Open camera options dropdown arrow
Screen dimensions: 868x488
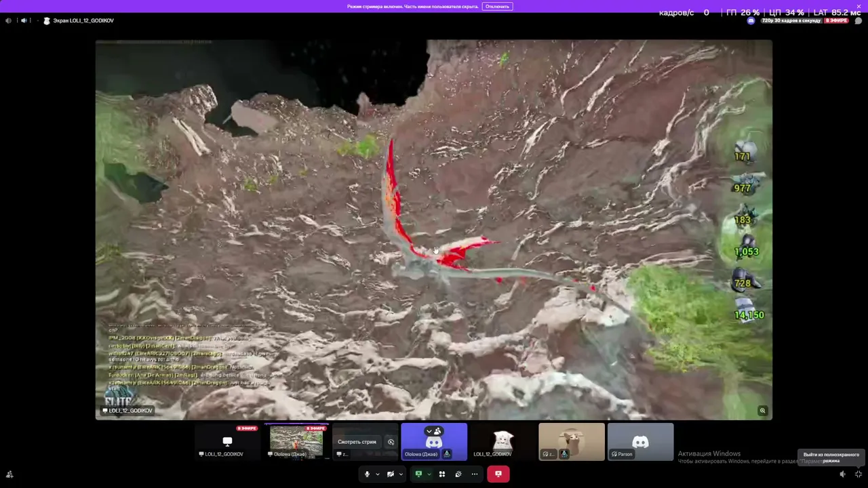pyautogui.click(x=401, y=474)
